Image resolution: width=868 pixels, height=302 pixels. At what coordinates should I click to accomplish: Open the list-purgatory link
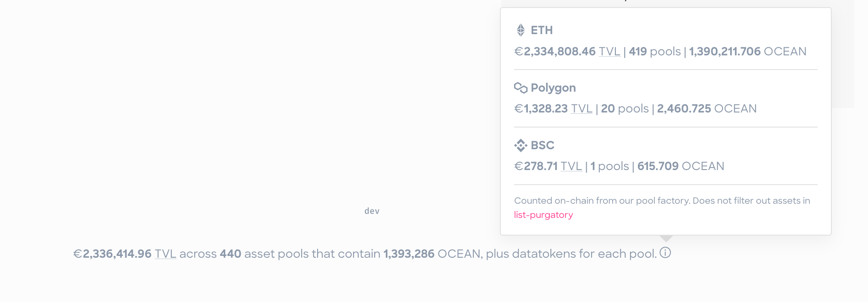[x=543, y=215]
